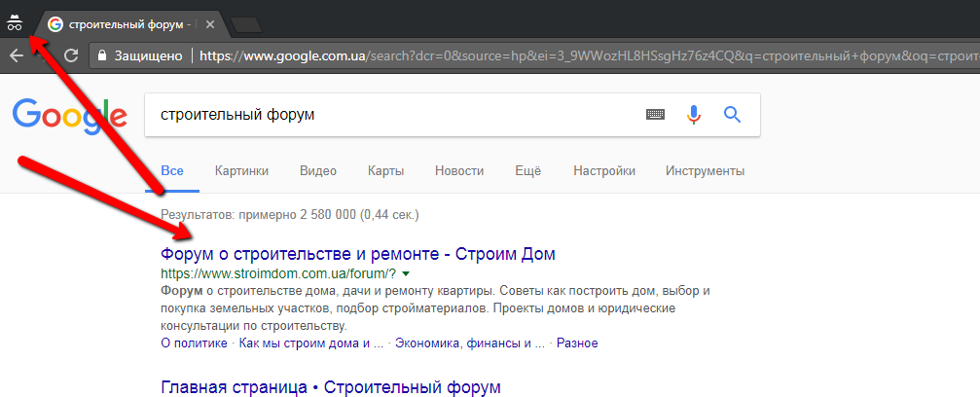Click the blue magnifier search icon
980x397 pixels.
click(x=732, y=115)
